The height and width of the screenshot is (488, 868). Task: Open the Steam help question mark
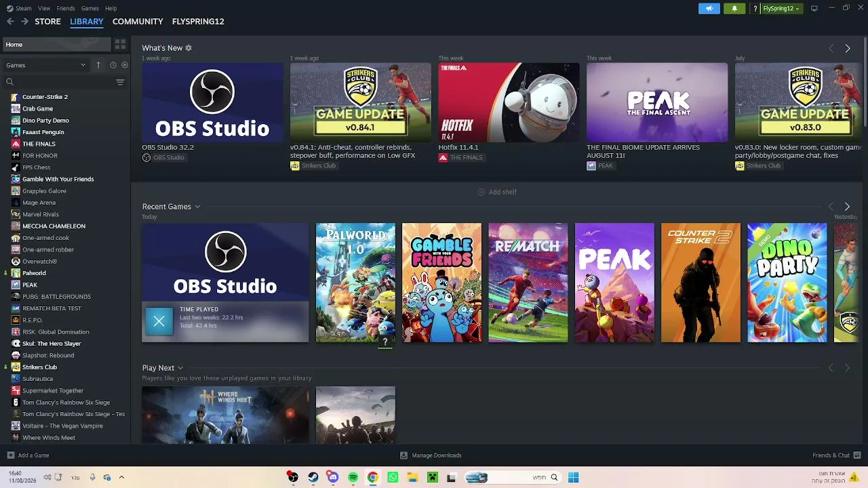tap(755, 9)
